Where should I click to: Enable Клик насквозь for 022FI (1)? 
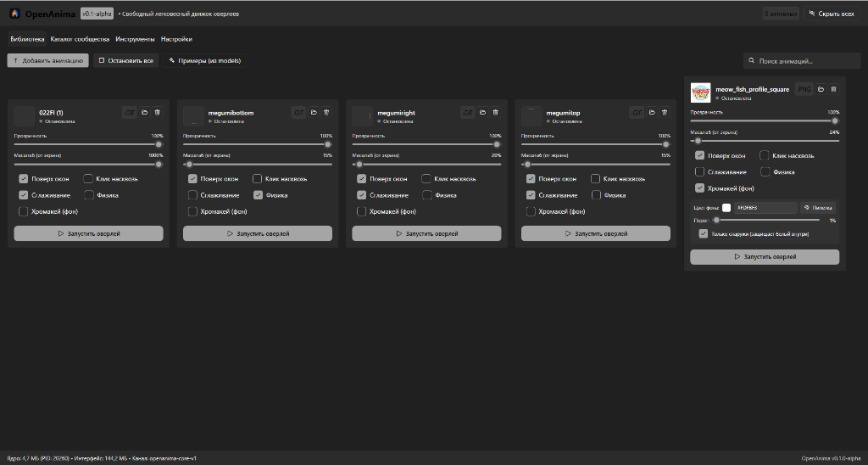(88, 178)
